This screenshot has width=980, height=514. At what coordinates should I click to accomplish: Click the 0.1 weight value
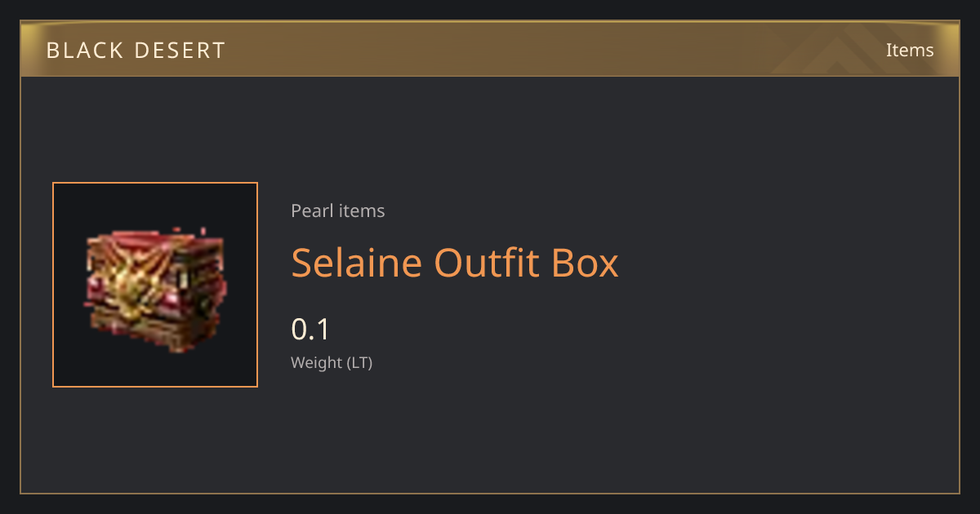[x=310, y=330]
